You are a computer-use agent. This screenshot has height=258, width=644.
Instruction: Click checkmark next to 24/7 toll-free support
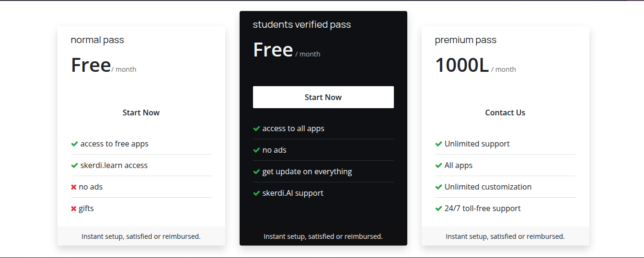pos(438,209)
